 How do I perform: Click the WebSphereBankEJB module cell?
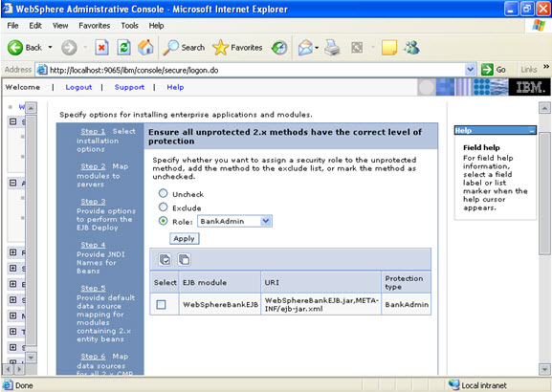[x=220, y=304]
